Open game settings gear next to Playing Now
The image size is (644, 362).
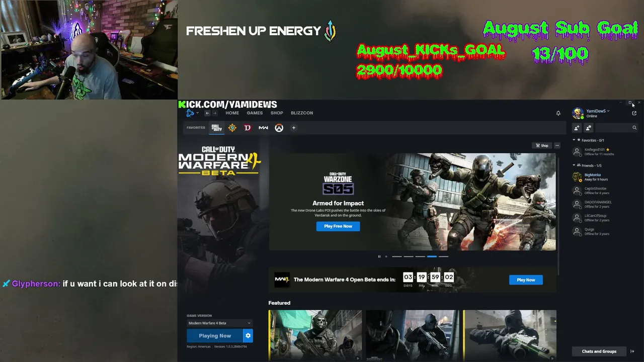[248, 336]
